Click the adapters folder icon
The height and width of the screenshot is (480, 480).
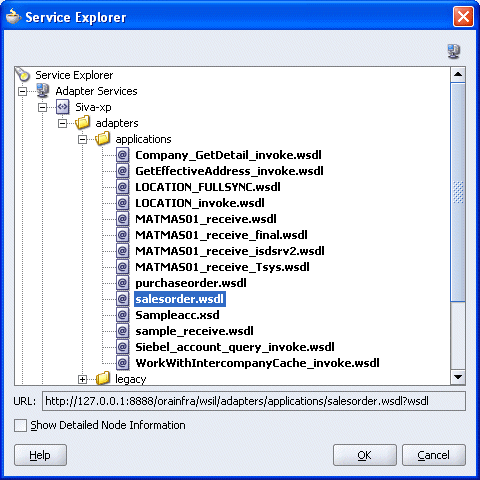(x=83, y=122)
